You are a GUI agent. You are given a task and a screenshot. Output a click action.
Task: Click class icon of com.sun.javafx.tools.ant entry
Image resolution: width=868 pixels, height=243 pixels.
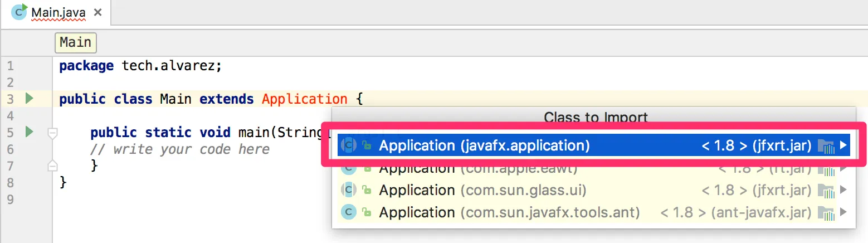(349, 212)
